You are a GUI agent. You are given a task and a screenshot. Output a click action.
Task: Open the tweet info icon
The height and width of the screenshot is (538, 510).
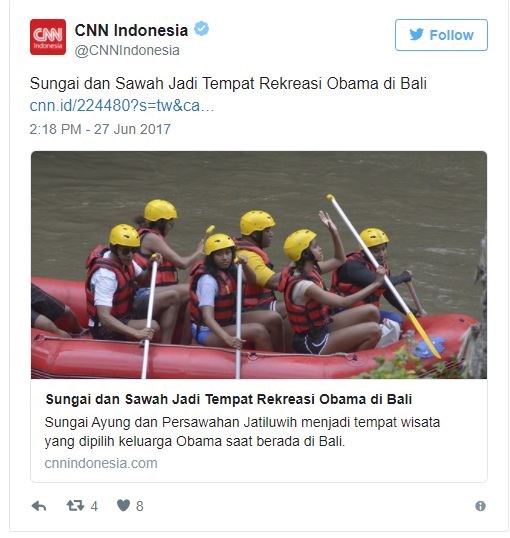(480, 506)
